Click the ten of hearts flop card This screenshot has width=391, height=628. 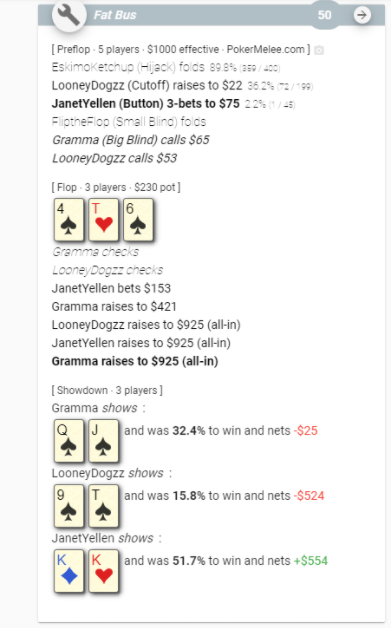[103, 219]
